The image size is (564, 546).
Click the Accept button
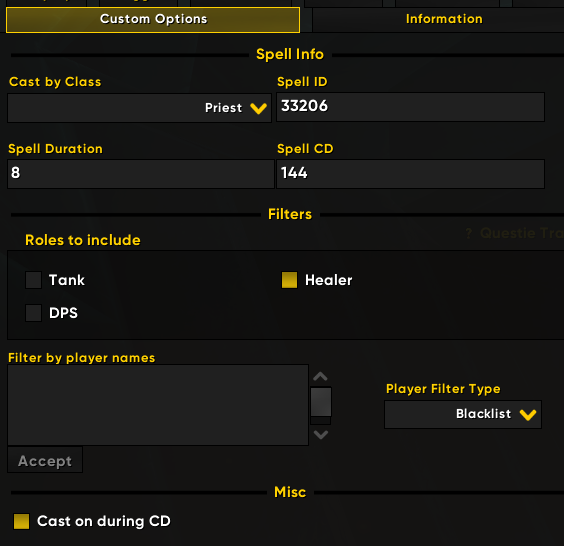(x=45, y=460)
